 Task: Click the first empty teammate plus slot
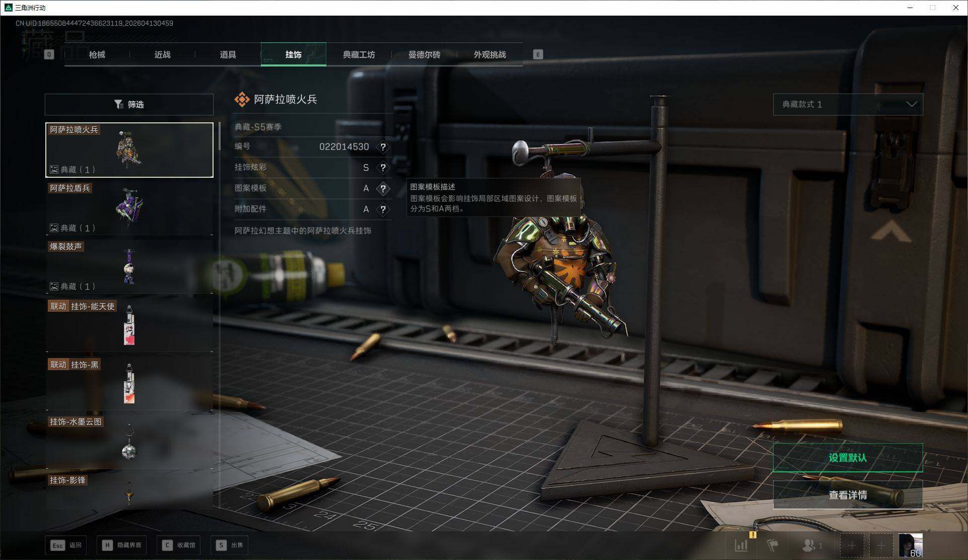(852, 545)
